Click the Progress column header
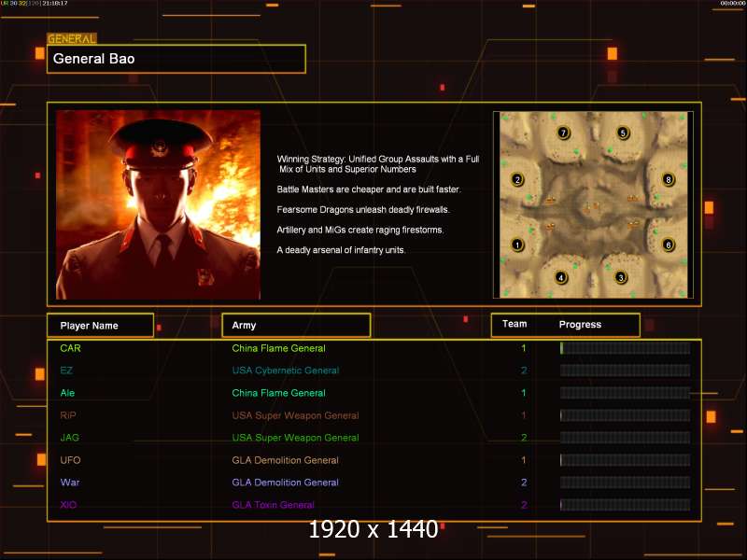747x560 pixels. point(580,324)
